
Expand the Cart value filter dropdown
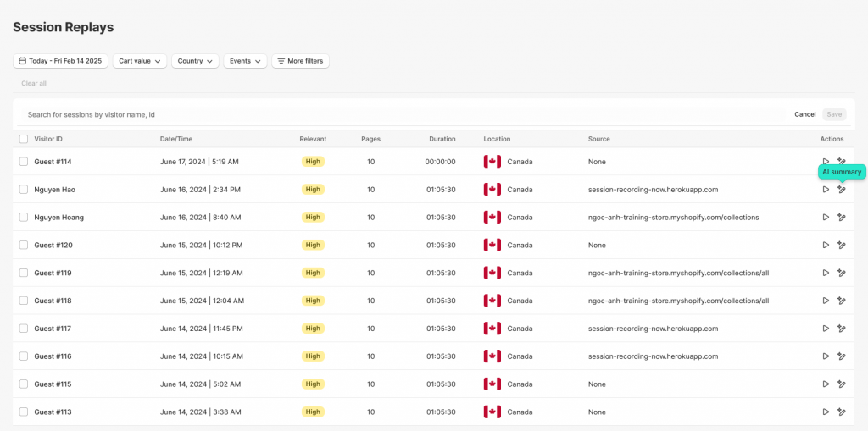pos(140,61)
